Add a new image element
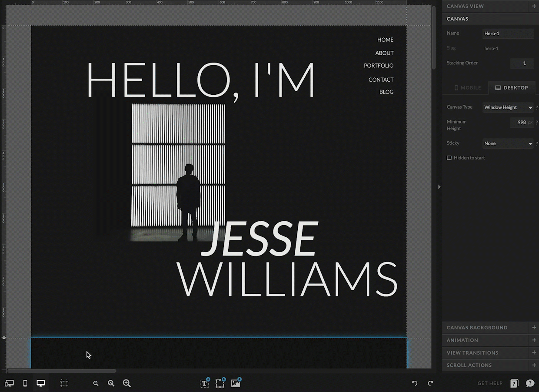Viewport: 539px width, 392px height. pos(236,383)
